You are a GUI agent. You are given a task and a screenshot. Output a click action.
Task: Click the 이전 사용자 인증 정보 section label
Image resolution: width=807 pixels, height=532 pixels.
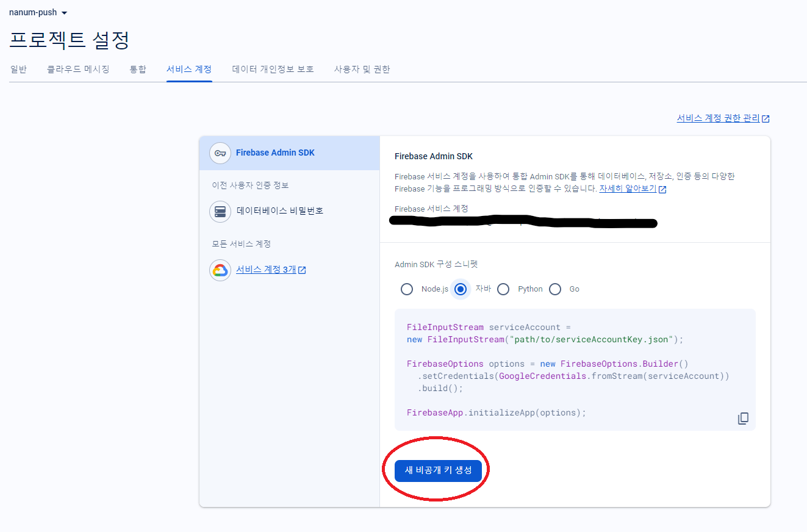(250, 185)
